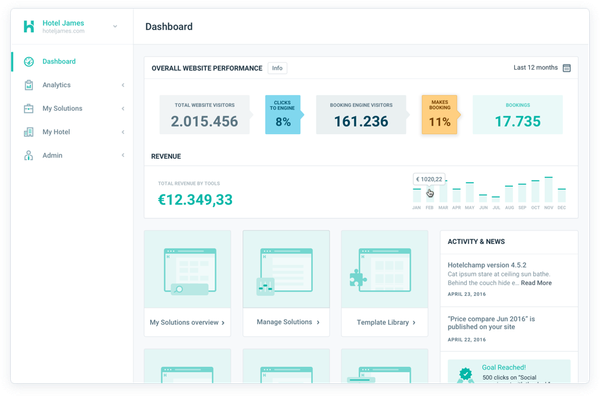Select the Booking Engine Visitors stat box
This screenshot has height=397, width=600.
click(x=361, y=115)
